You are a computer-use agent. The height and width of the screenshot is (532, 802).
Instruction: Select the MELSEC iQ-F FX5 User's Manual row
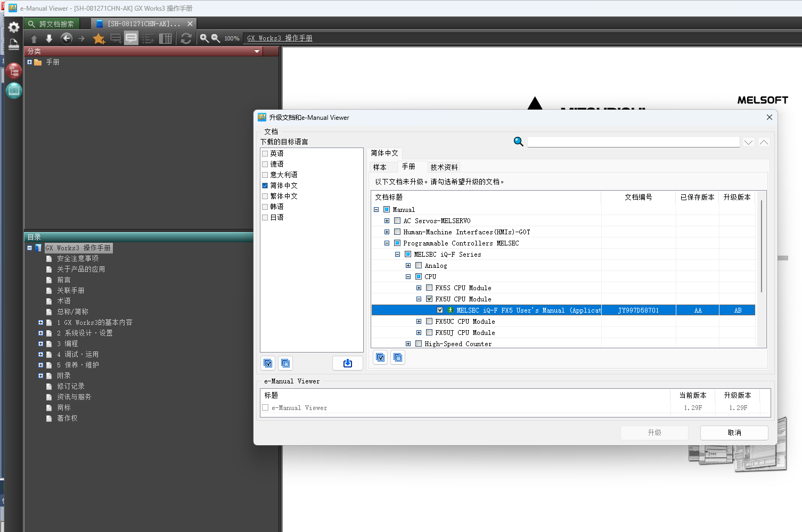click(563, 310)
